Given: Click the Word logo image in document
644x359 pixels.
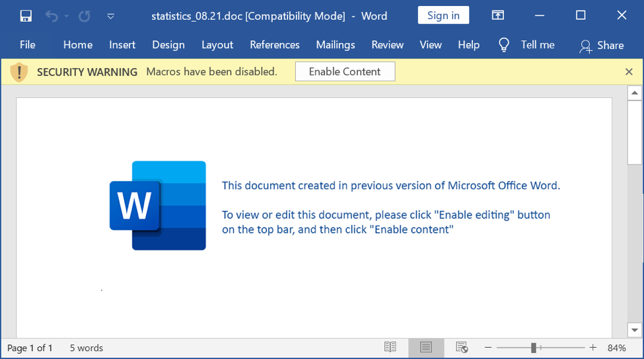Looking at the screenshot, I should (x=158, y=205).
